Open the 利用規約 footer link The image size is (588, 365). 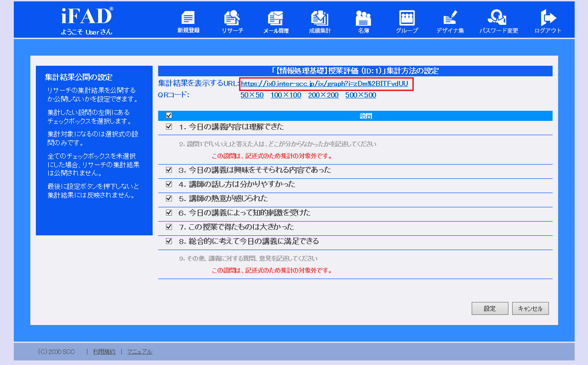pyautogui.click(x=104, y=352)
